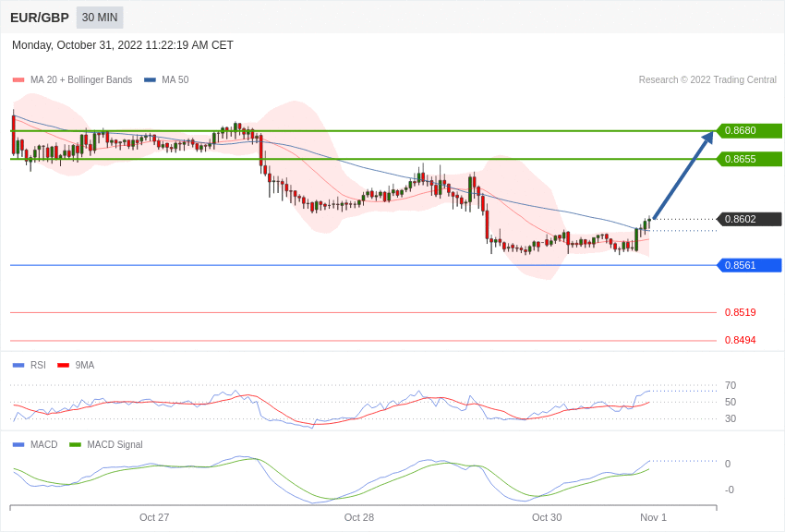Click the 0.8494 support level label

click(740, 340)
